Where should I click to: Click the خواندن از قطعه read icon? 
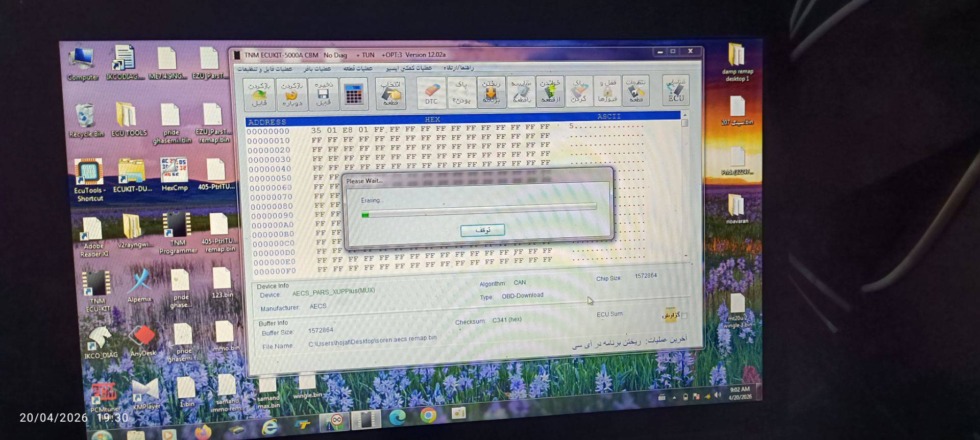[x=550, y=91]
